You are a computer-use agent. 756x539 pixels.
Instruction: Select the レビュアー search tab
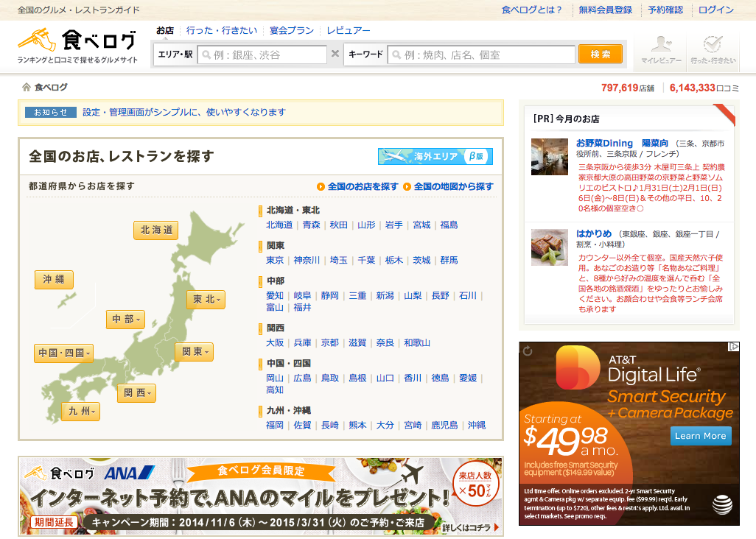pyautogui.click(x=349, y=30)
